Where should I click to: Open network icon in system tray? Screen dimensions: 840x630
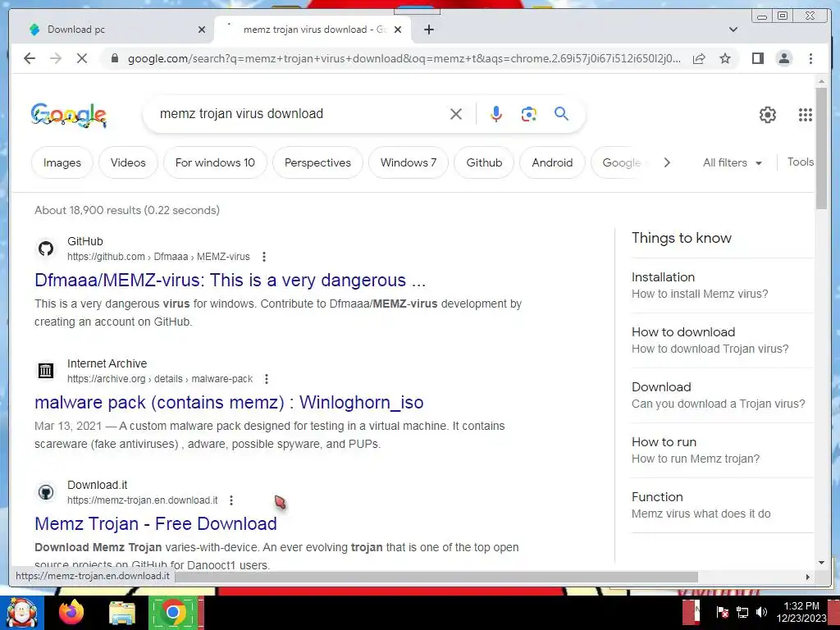click(x=742, y=612)
